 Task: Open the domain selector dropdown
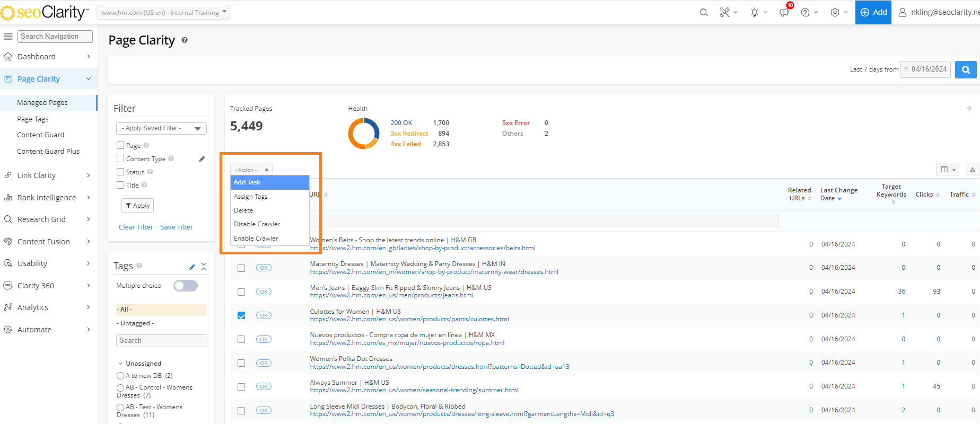click(163, 12)
